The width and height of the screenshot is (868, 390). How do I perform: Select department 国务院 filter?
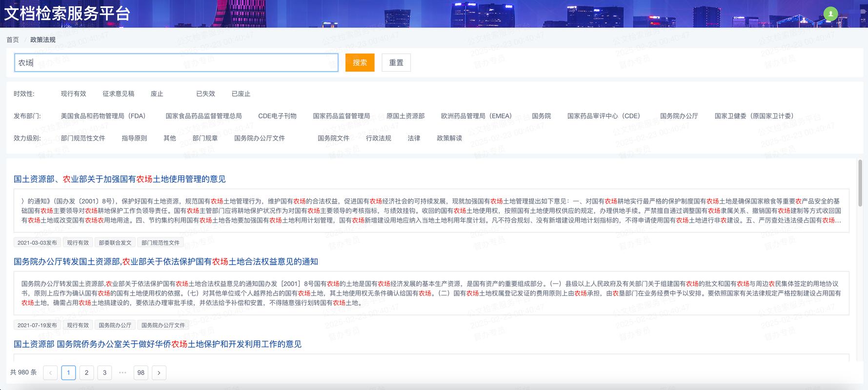[x=541, y=116]
